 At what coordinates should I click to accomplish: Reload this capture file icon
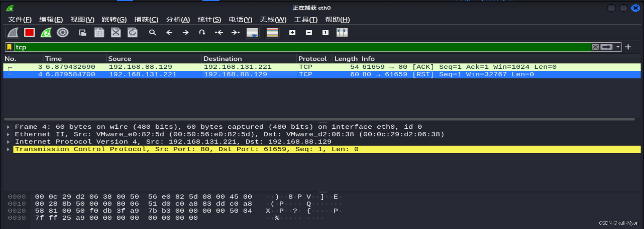coord(132,33)
